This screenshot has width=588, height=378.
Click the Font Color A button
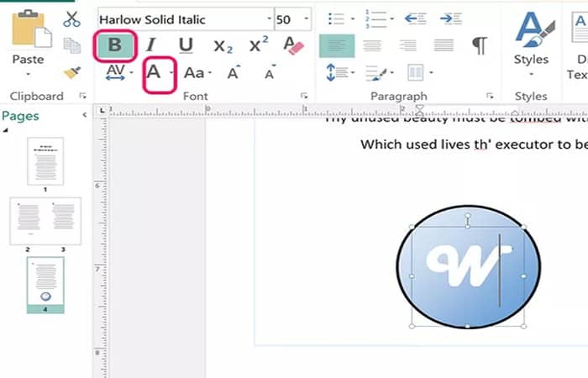click(154, 71)
